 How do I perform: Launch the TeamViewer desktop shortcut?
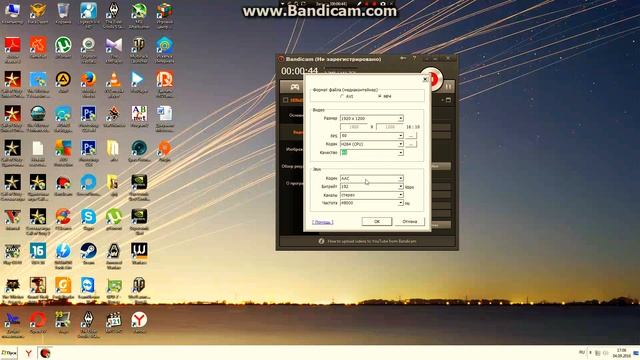point(89,289)
